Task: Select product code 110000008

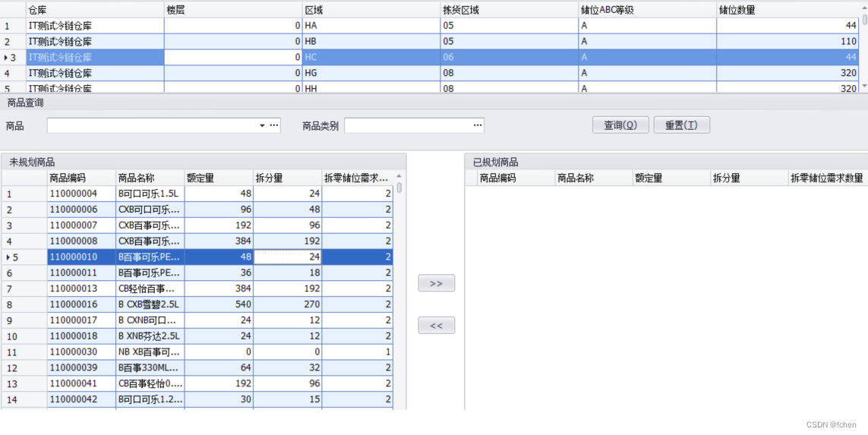Action: tap(81, 241)
